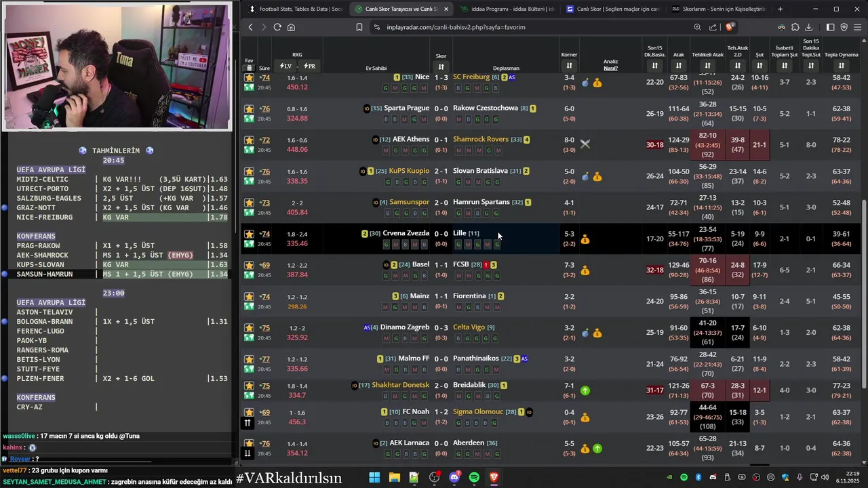Open the browser hamburger menu

(858, 27)
